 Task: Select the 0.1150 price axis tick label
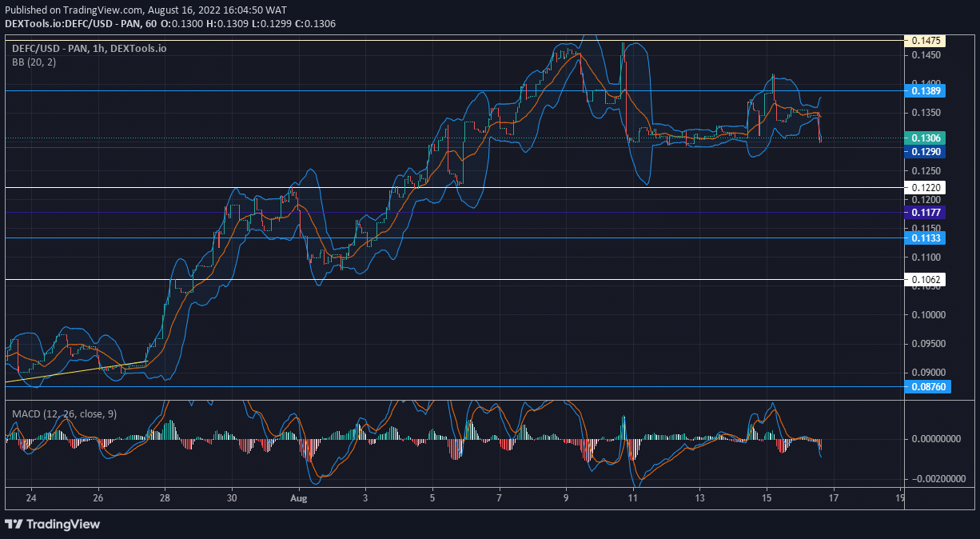tap(926, 229)
